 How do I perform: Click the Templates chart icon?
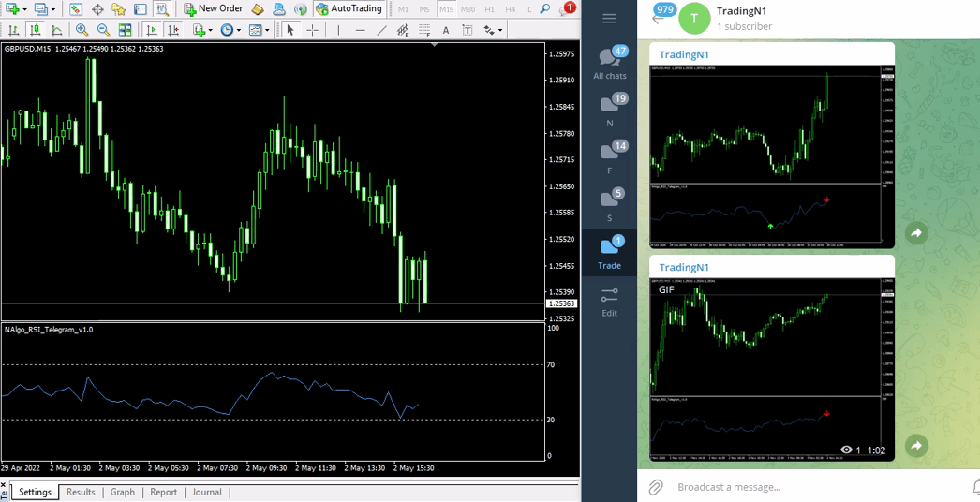click(x=255, y=29)
